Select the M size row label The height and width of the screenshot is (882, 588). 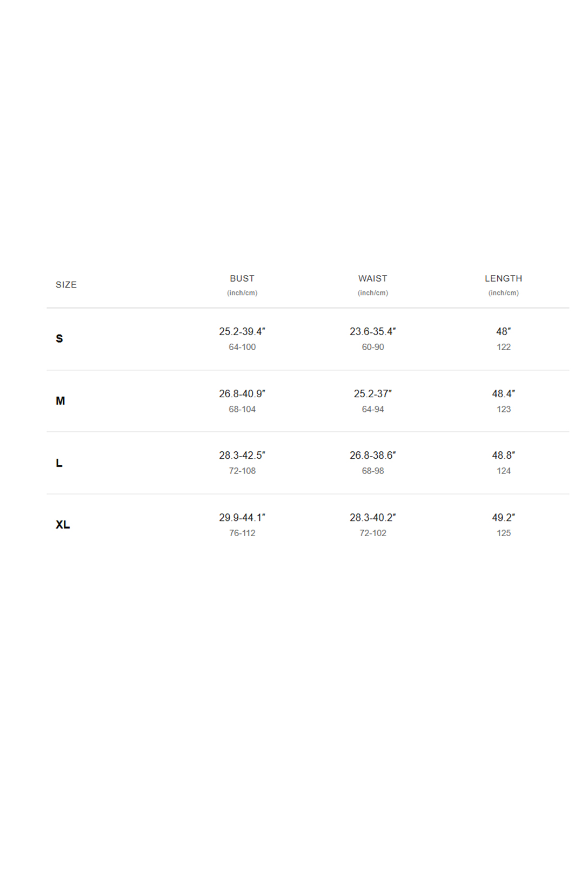pos(60,400)
